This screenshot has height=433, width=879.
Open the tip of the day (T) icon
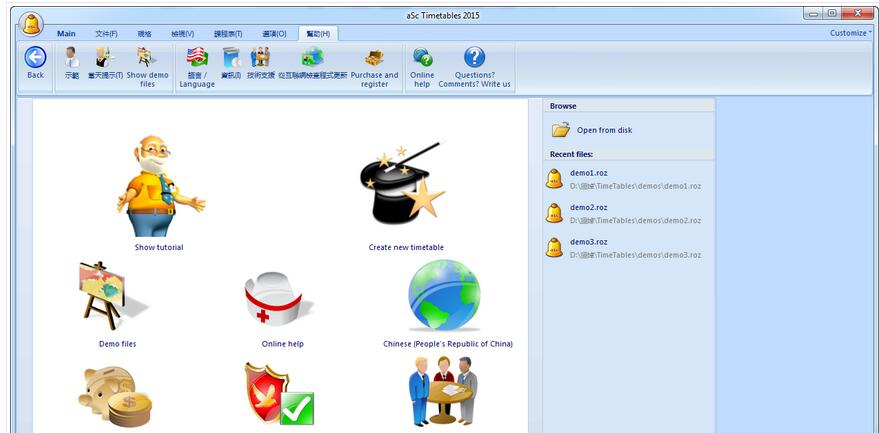105,57
